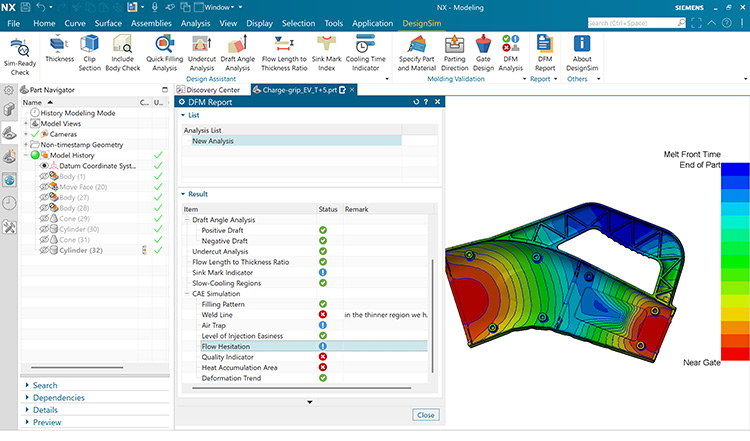Switch to the Discovery Center tab
The width and height of the screenshot is (750, 441).
[x=212, y=90]
